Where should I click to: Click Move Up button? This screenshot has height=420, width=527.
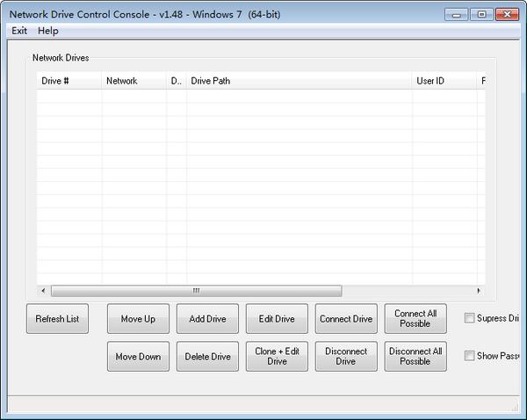138,319
